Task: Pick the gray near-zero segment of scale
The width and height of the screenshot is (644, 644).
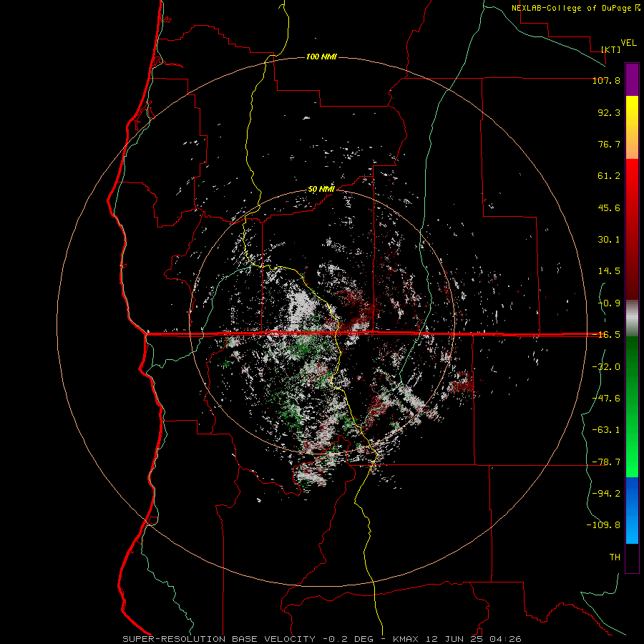Action: click(632, 318)
